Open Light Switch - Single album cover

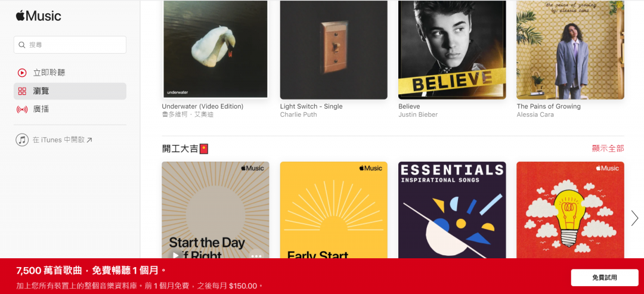coord(333,49)
